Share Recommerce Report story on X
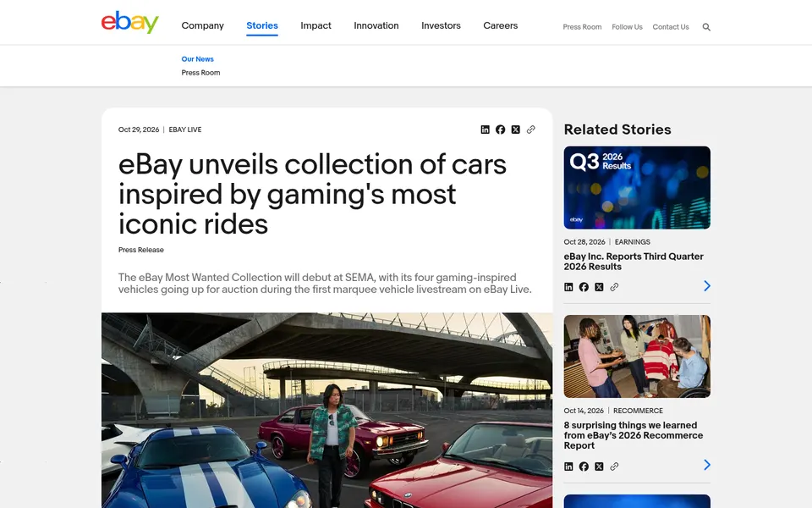Image resolution: width=812 pixels, height=508 pixels. coord(599,467)
